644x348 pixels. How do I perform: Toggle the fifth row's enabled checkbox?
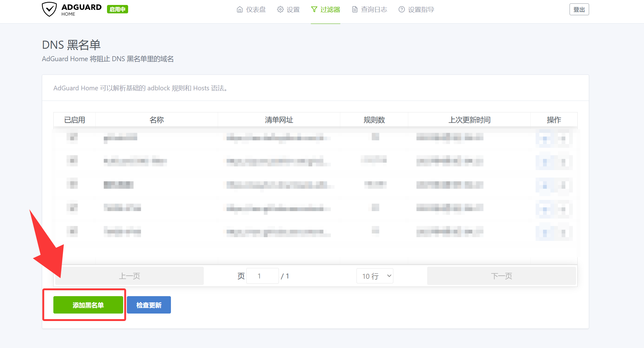click(x=72, y=231)
